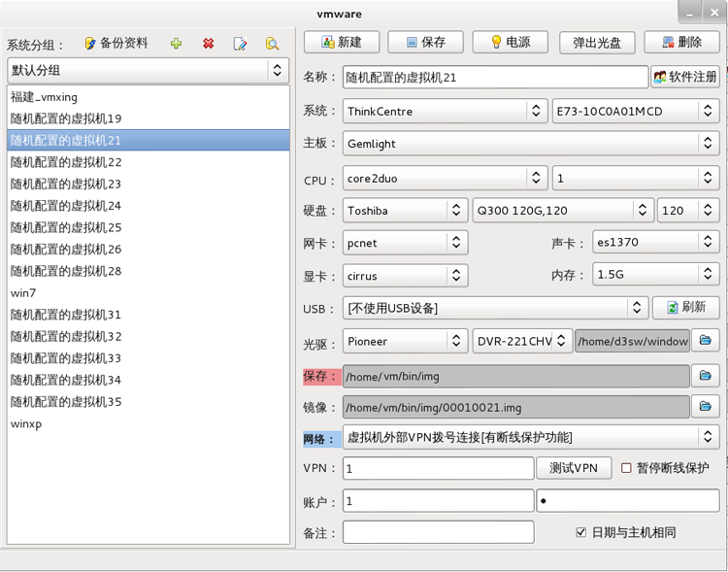Open the 不使用USB设备 USB dropdown

[x=495, y=308]
